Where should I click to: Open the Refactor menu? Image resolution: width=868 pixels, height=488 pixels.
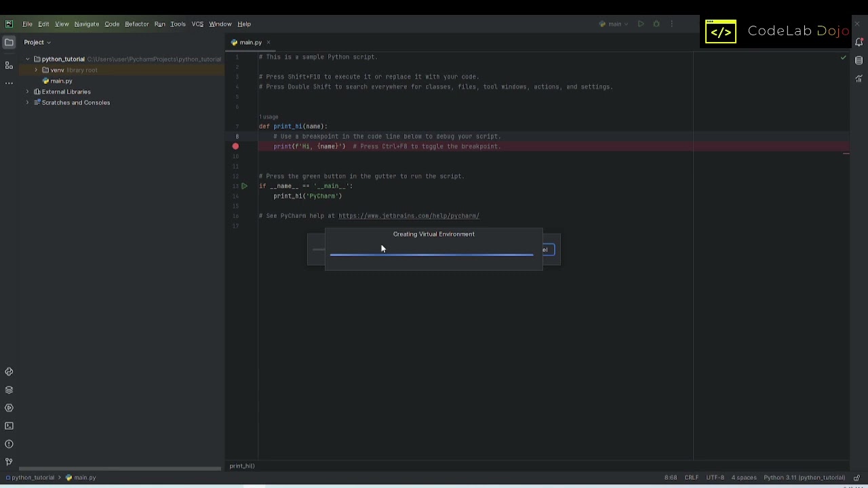click(x=137, y=24)
